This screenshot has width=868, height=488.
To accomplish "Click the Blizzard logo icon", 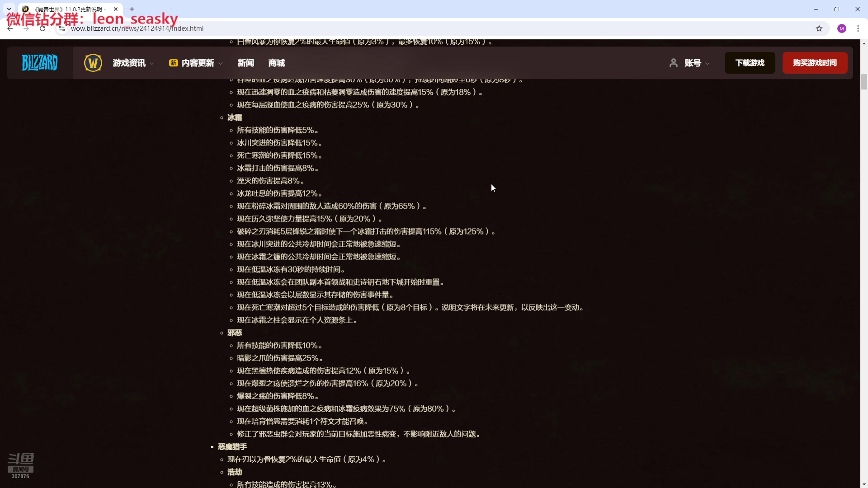I will pos(40,62).
